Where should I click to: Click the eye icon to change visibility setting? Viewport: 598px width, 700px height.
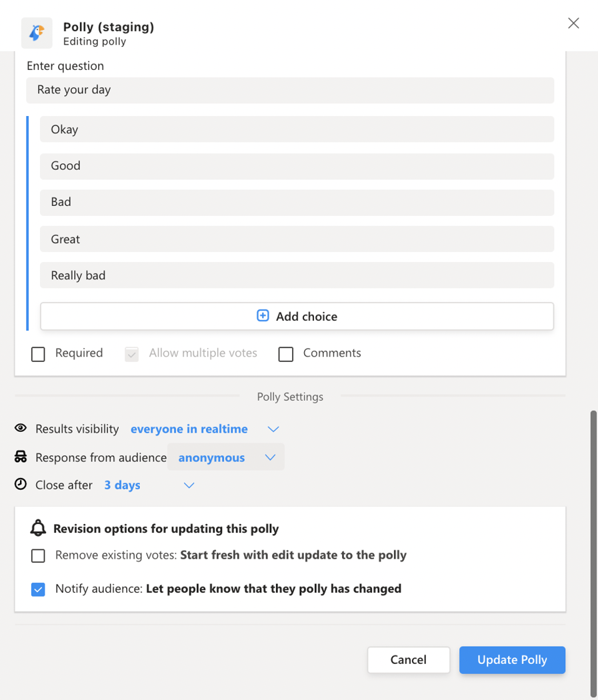(x=20, y=429)
